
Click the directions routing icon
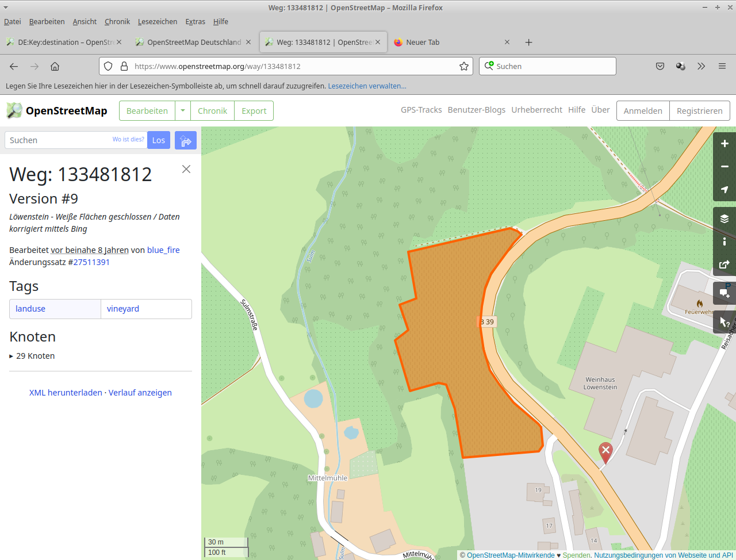click(186, 140)
